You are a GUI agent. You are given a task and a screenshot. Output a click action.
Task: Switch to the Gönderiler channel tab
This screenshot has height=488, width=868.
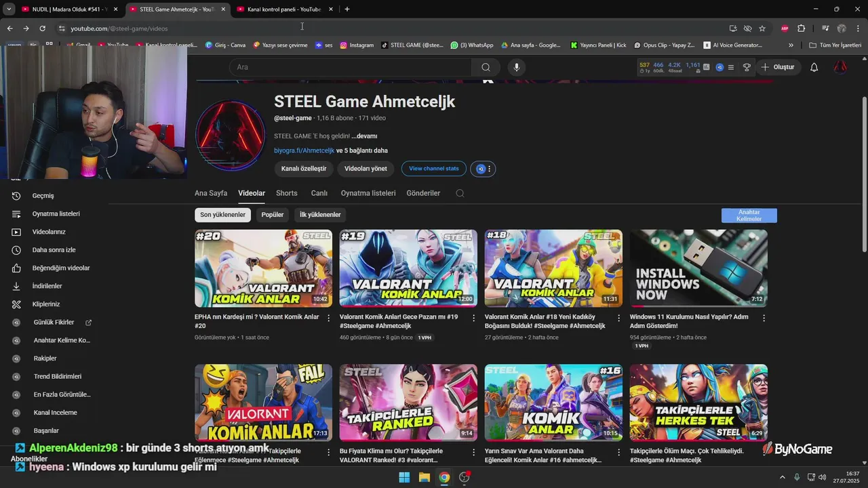(424, 193)
